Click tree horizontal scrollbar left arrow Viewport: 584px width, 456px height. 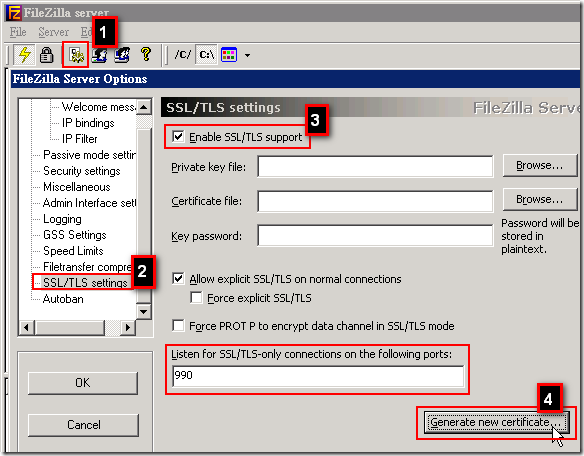[x=26, y=327]
